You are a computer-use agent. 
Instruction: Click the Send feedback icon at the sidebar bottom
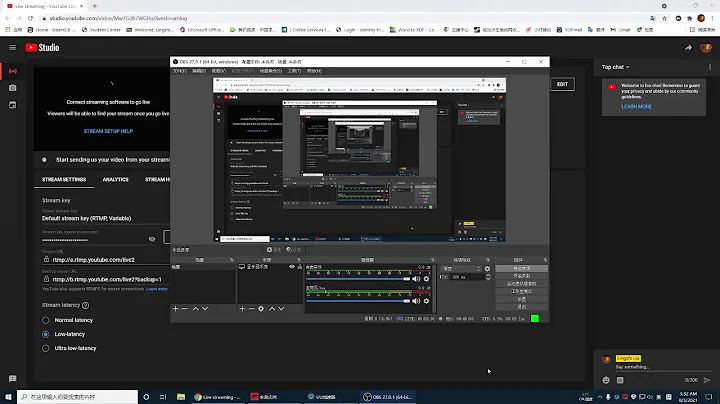point(13,379)
